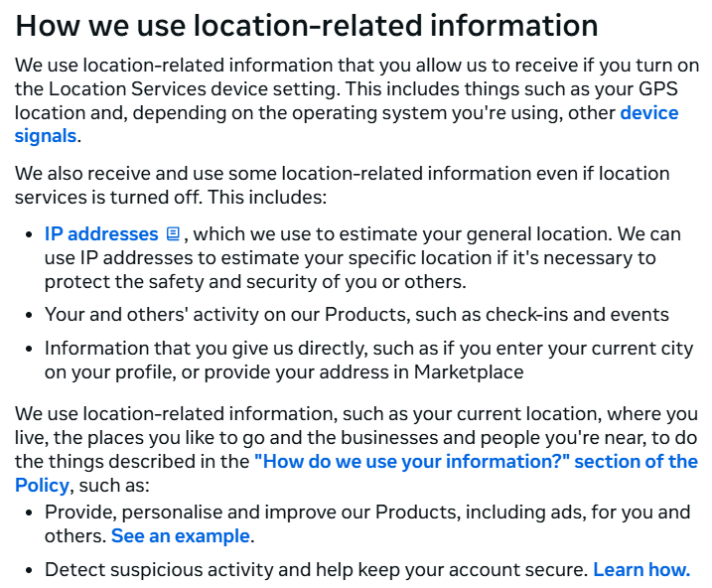Click the "Detect suspicious activity" bullet text

[318, 570]
